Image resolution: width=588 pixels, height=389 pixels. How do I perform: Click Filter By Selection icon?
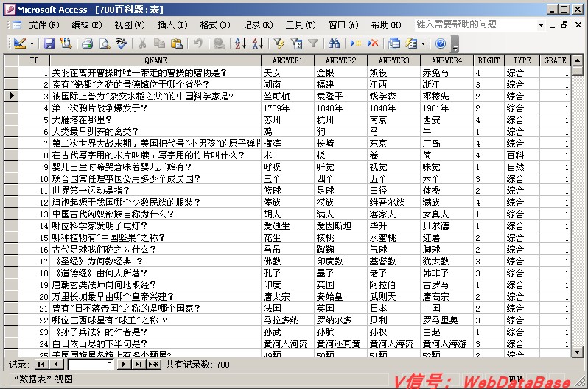[279, 43]
